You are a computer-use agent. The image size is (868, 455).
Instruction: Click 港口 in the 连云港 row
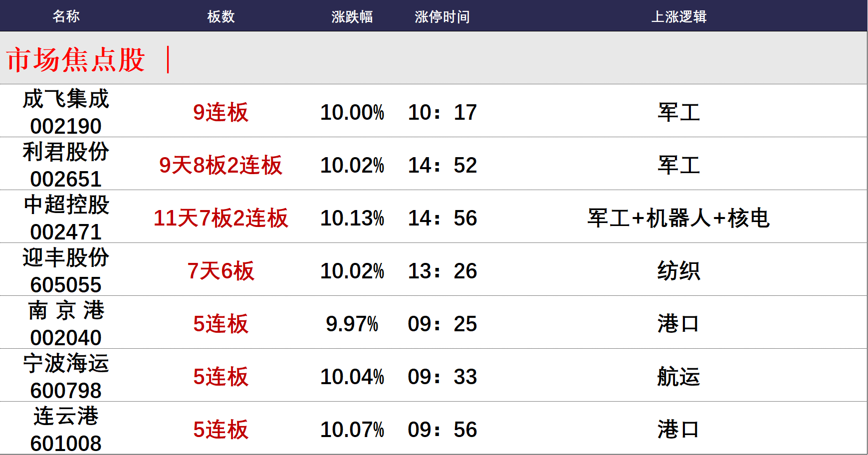pos(679,430)
